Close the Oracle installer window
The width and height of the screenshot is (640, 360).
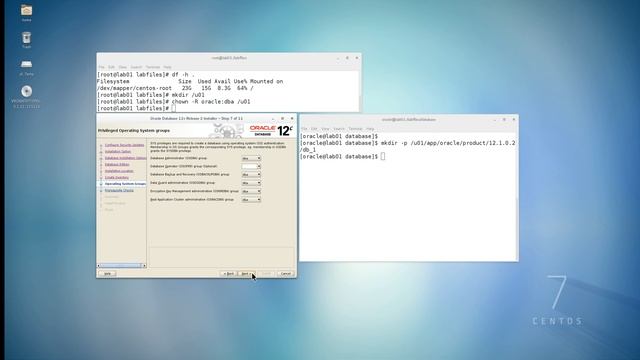pos(292,118)
